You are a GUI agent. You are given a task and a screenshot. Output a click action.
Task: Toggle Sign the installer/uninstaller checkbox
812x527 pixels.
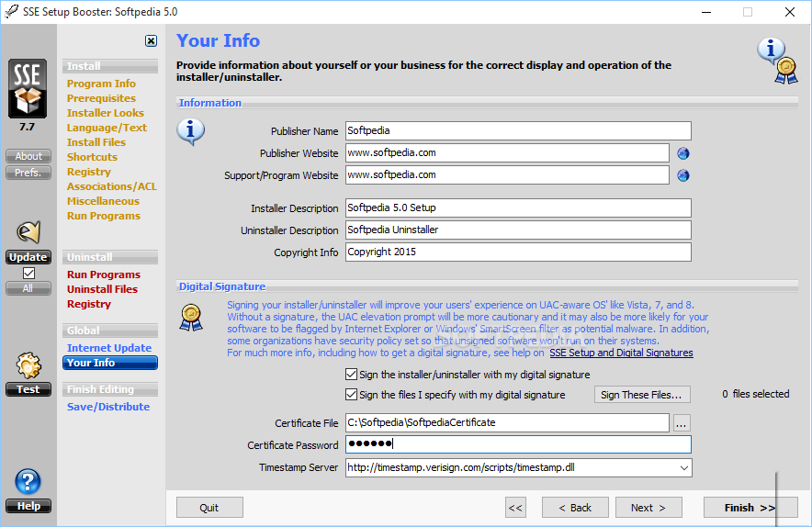351,375
